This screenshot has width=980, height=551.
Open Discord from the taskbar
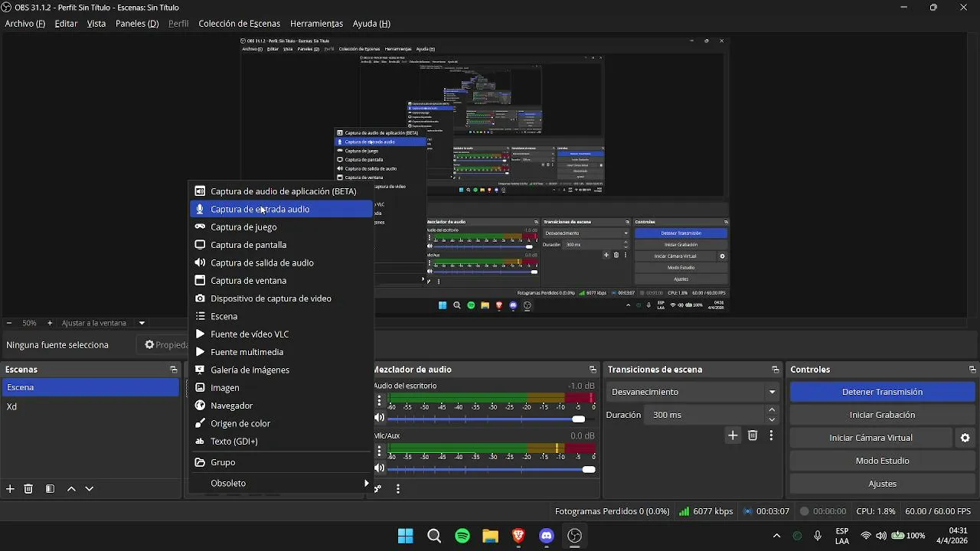tap(547, 536)
